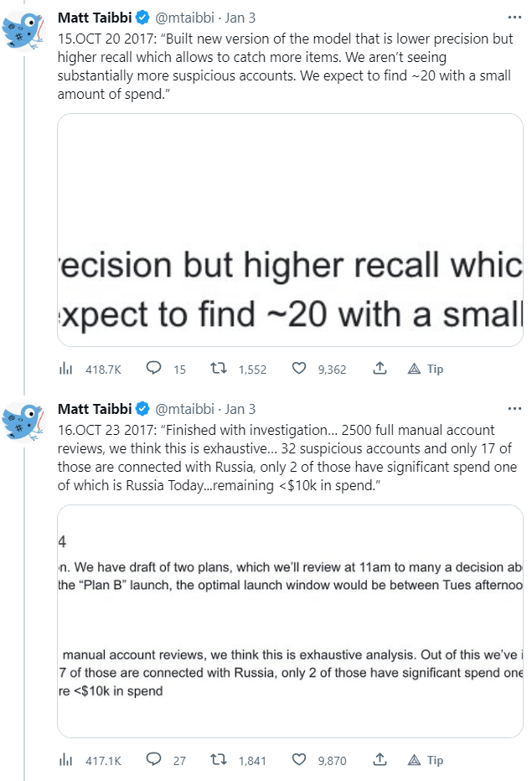532x781 pixels.
Task: Tip the author on the first tweet
Action: click(x=426, y=369)
